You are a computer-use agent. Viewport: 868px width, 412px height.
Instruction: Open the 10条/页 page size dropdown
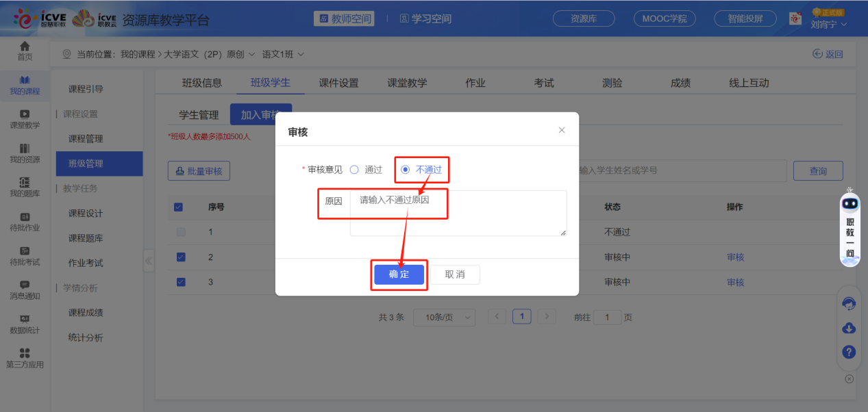click(444, 317)
